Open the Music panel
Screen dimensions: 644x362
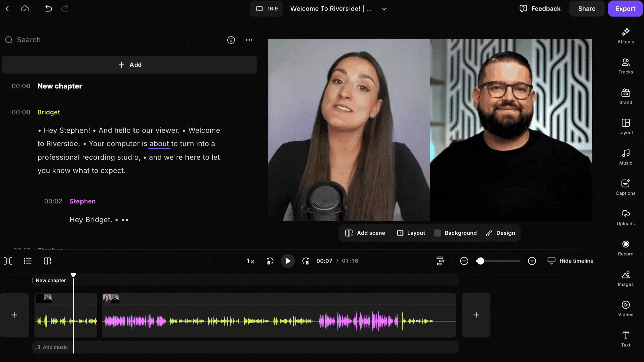click(625, 157)
